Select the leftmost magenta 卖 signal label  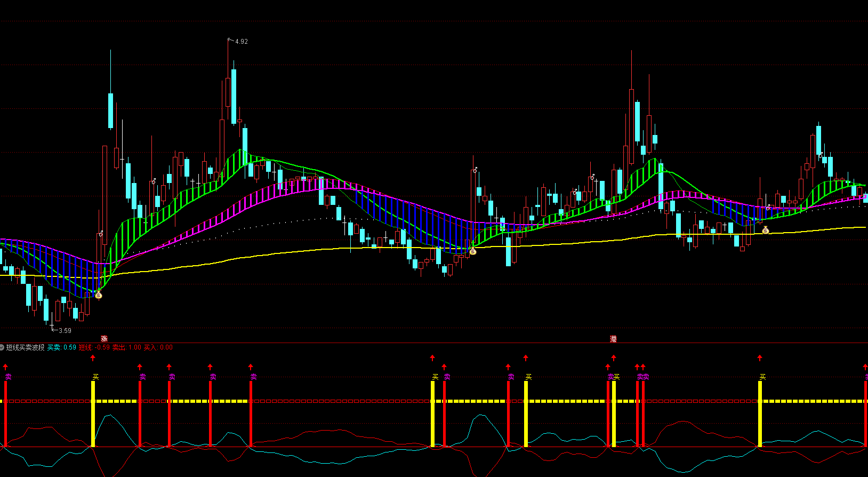8,377
